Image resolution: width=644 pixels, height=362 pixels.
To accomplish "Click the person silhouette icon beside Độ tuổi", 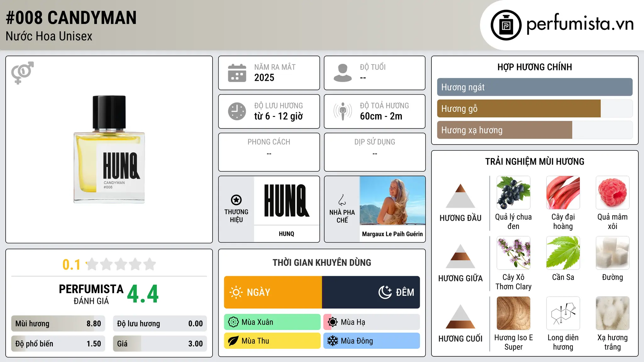I will click(x=343, y=73).
